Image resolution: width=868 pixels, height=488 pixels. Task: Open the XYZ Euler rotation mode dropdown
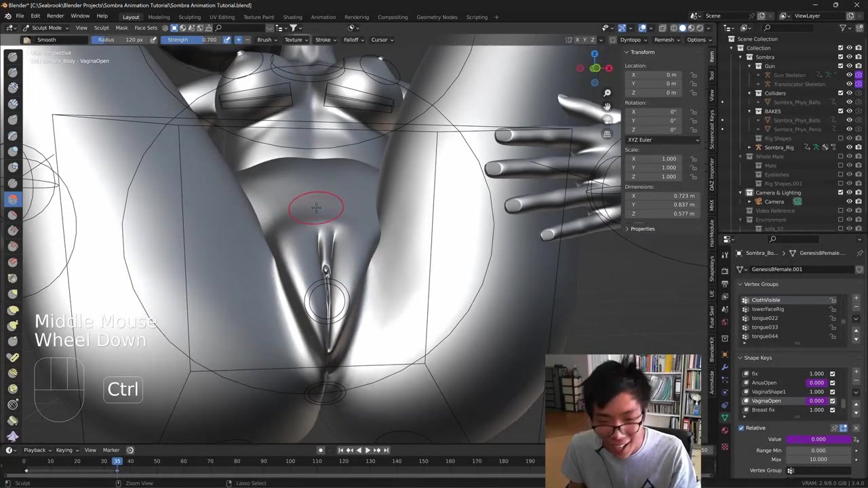click(663, 140)
